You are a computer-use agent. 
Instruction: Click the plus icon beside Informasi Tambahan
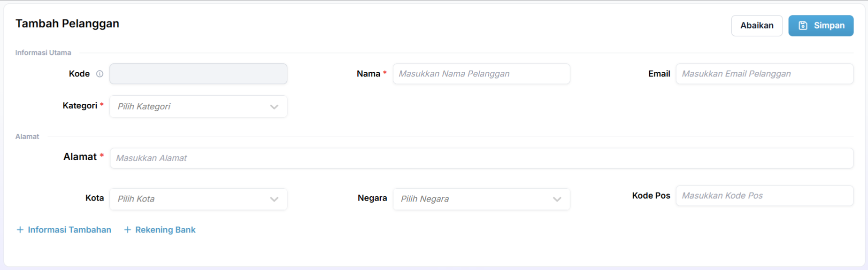point(20,230)
